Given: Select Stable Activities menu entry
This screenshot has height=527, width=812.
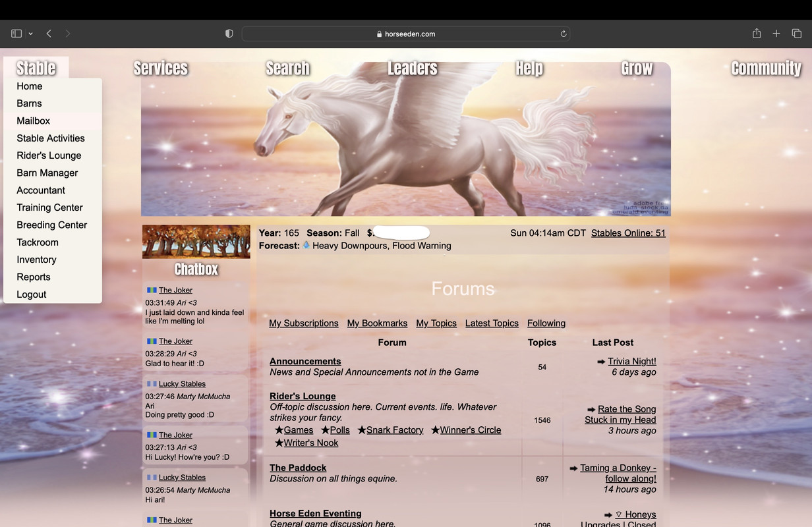Looking at the screenshot, I should (x=53, y=138).
